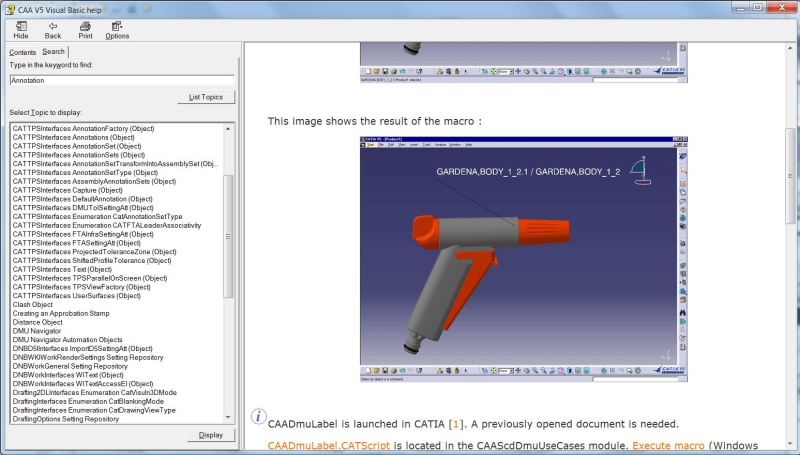Select the Clash Object topic
The image size is (800, 455).
(32, 305)
